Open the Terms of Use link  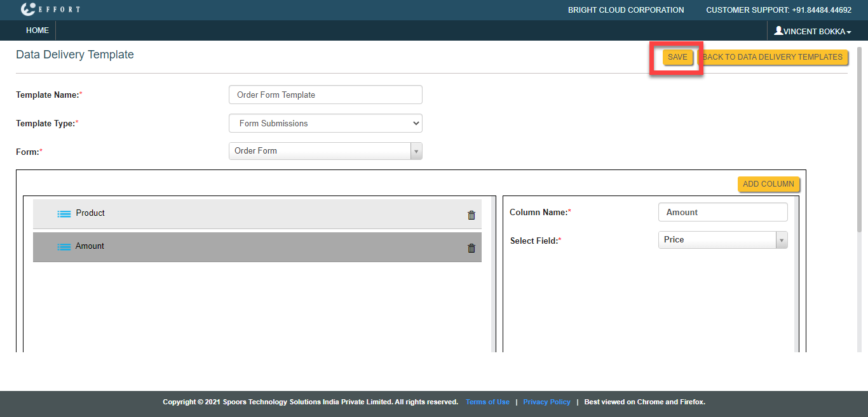pyautogui.click(x=487, y=402)
